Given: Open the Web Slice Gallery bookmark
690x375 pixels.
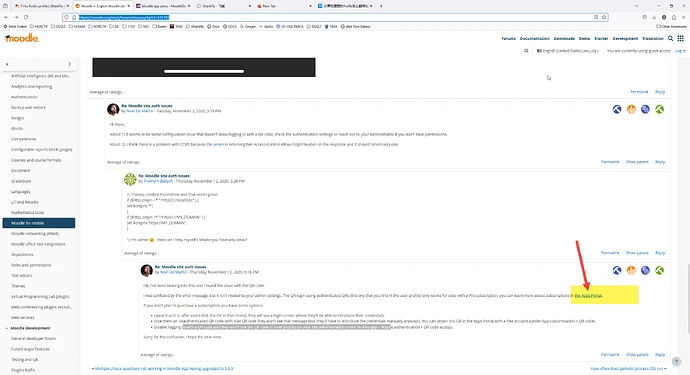Looking at the screenshot, I should click(x=355, y=26).
